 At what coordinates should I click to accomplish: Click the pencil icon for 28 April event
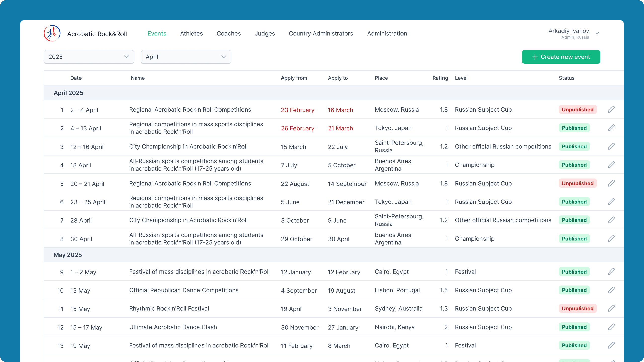pos(611,220)
